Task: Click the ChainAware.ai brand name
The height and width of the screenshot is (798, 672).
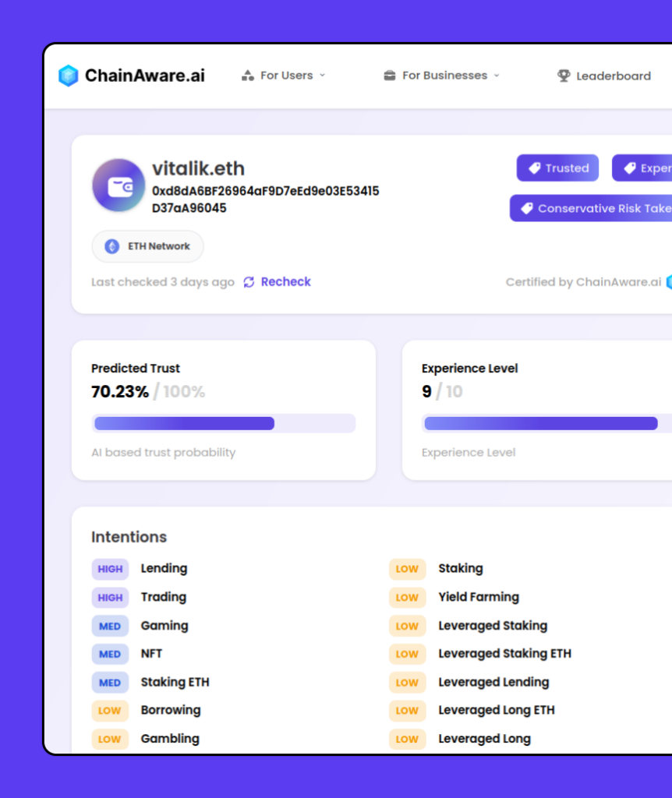Action: click(x=144, y=76)
